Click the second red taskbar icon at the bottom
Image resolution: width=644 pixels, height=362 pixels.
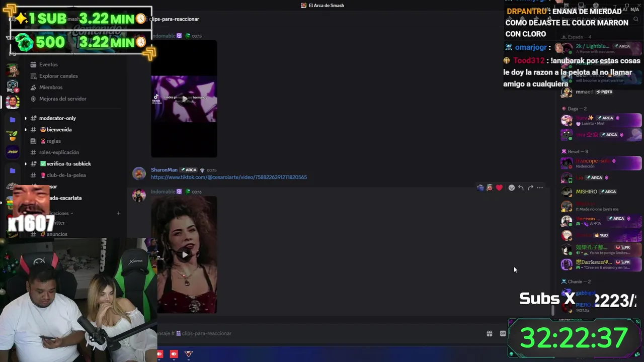pyautogui.click(x=174, y=354)
